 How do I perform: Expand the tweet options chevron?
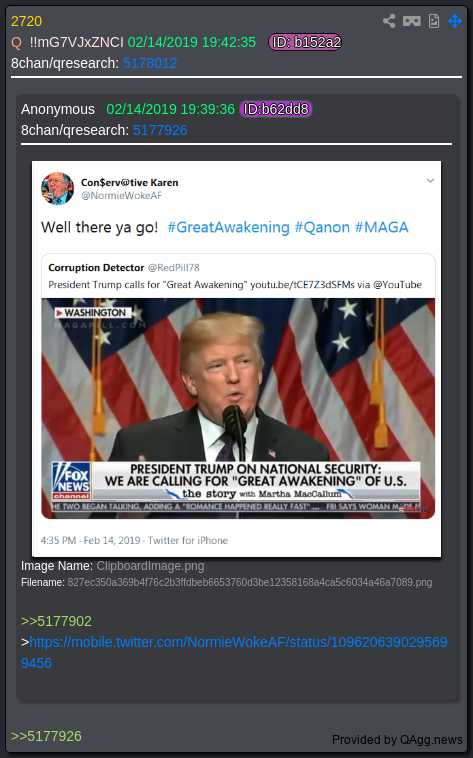click(x=430, y=181)
